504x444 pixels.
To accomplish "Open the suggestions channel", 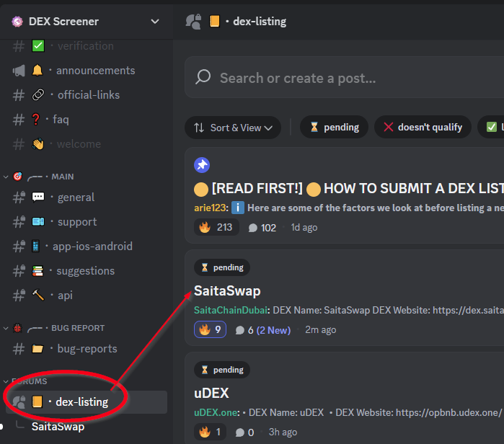I will coord(87,271).
